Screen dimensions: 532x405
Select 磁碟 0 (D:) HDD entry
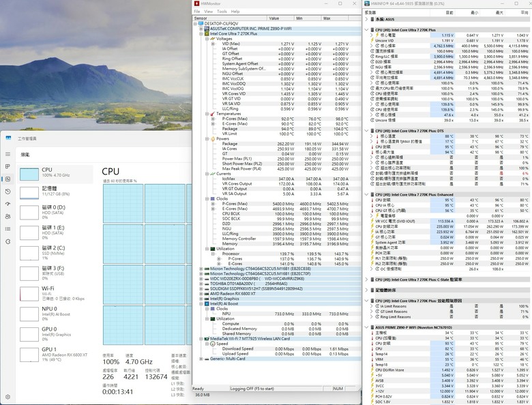55,212
